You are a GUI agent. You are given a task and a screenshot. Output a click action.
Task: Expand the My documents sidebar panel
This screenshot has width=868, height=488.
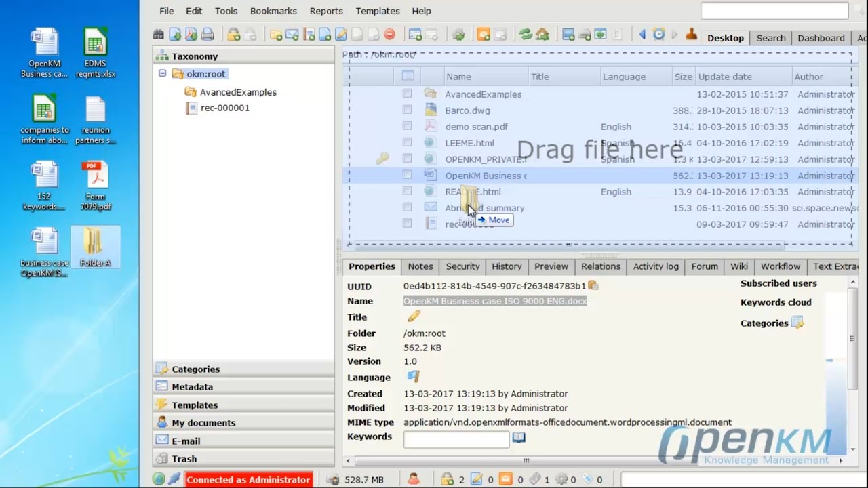click(x=243, y=422)
